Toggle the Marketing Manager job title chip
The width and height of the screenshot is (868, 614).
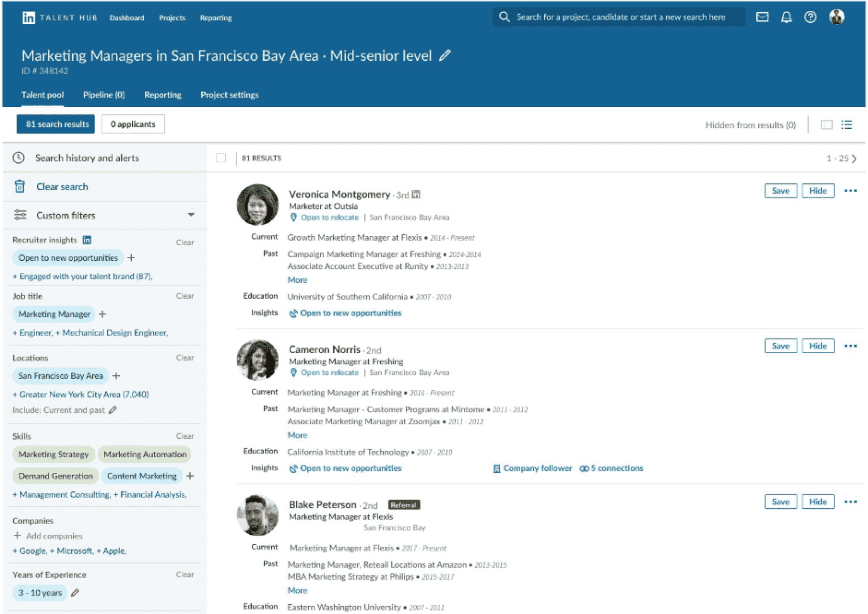[x=54, y=314]
